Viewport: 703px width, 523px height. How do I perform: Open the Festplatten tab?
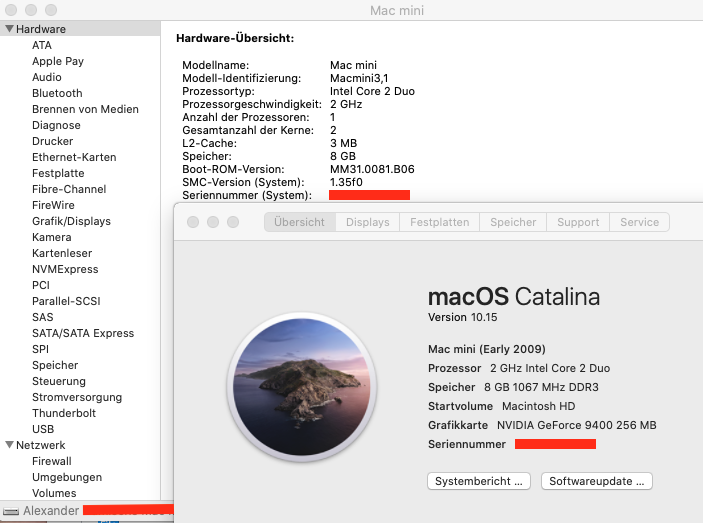click(x=439, y=222)
